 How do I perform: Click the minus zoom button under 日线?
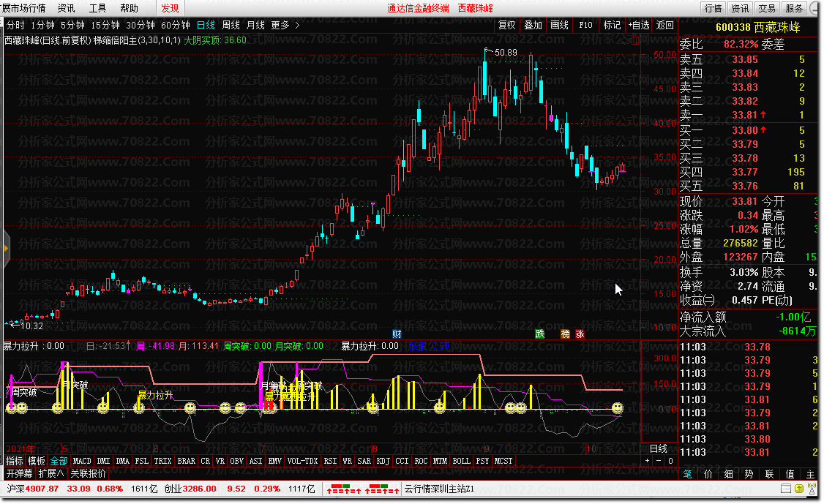point(659,461)
